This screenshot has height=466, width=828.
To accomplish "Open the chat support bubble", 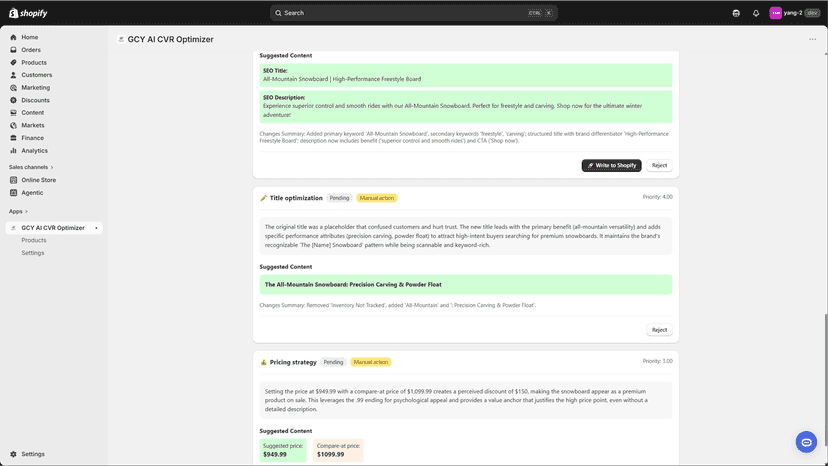I will coord(806,442).
